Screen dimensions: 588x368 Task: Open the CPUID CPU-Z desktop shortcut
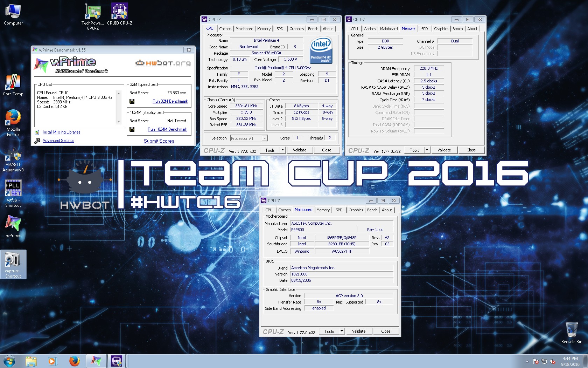coord(119,12)
